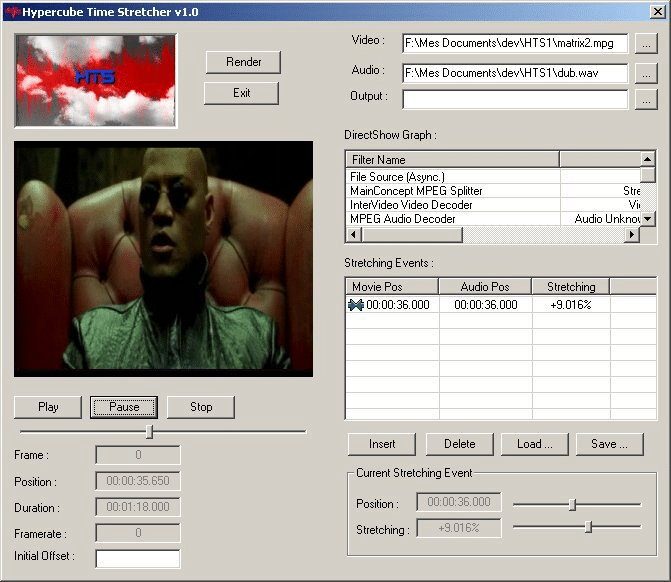Image resolution: width=671 pixels, height=582 pixels.
Task: Close the Hypercube Time Stretcher window
Action: pyautogui.click(x=658, y=12)
